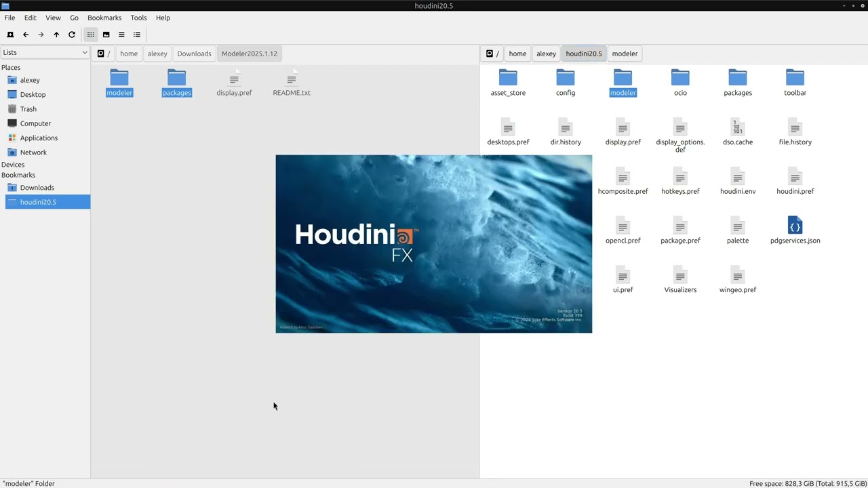868x488 pixels.
Task: Open a new tab with toolbar icon
Action: click(10, 35)
